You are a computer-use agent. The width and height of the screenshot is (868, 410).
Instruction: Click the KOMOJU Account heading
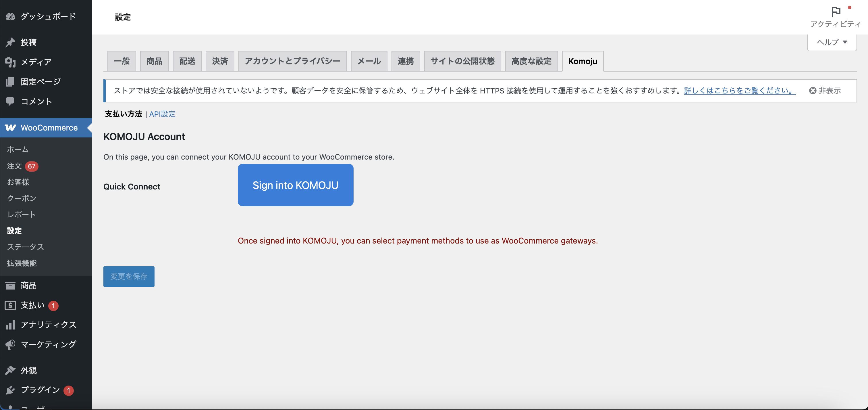coord(144,137)
